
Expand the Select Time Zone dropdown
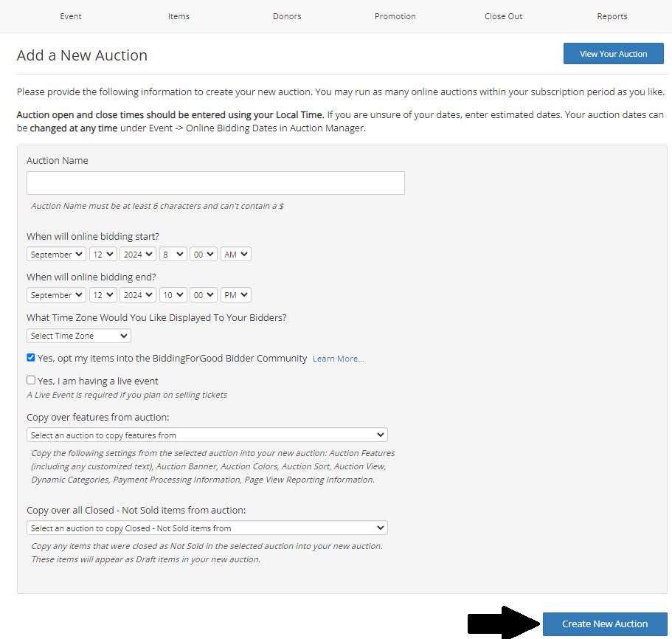click(x=79, y=336)
